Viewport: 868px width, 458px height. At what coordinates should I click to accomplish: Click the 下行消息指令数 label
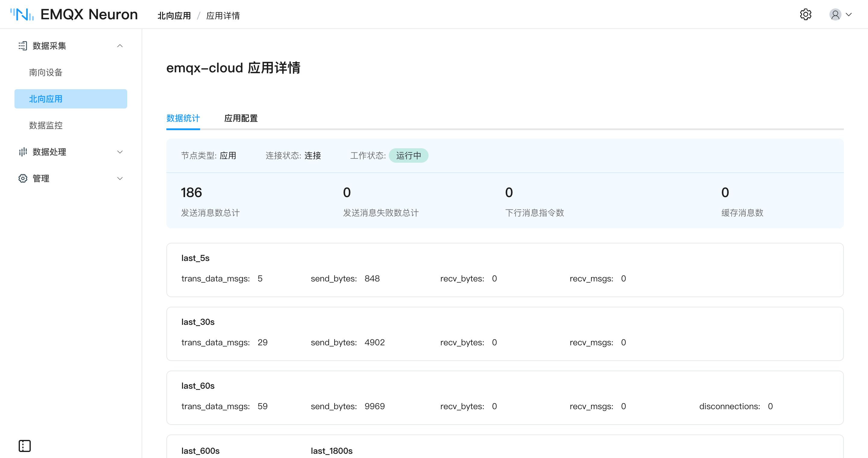[534, 213]
